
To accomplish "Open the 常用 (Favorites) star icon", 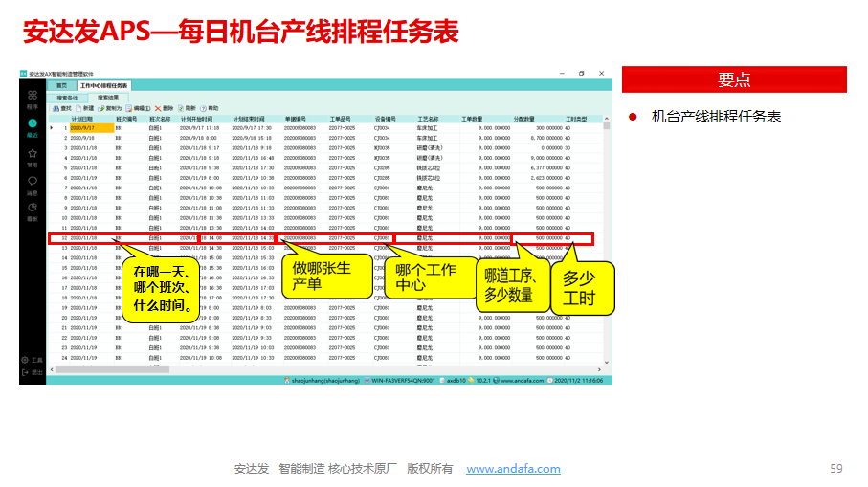I will pos(32,153).
